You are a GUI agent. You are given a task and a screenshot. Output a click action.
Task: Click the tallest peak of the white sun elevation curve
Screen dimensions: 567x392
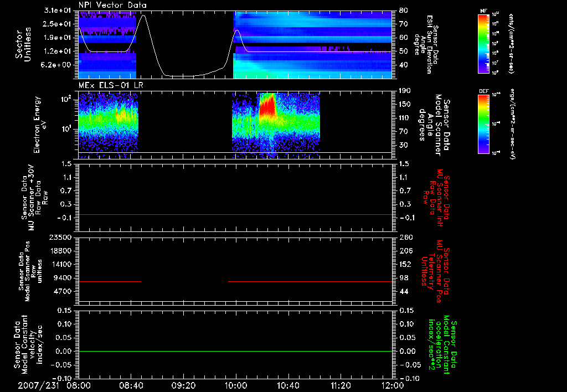pos(144,15)
